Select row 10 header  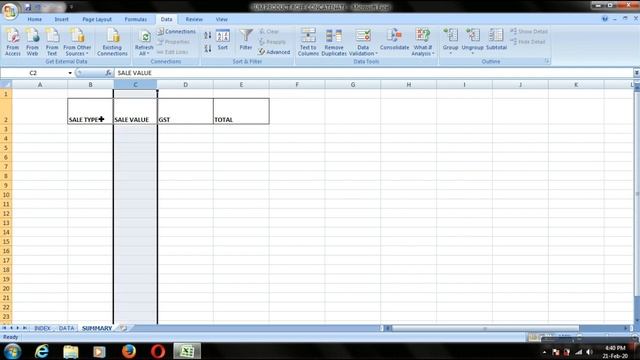point(6,195)
